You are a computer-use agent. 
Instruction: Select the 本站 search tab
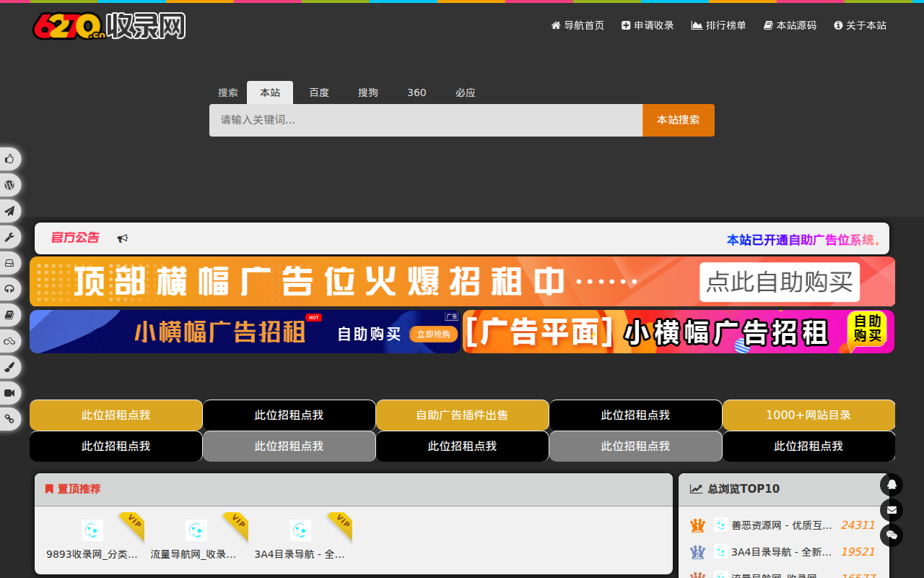270,92
